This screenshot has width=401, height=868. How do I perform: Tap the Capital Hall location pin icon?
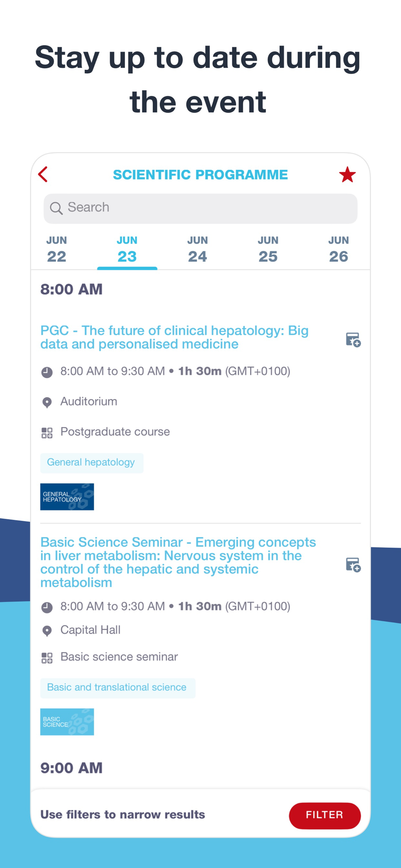47,631
